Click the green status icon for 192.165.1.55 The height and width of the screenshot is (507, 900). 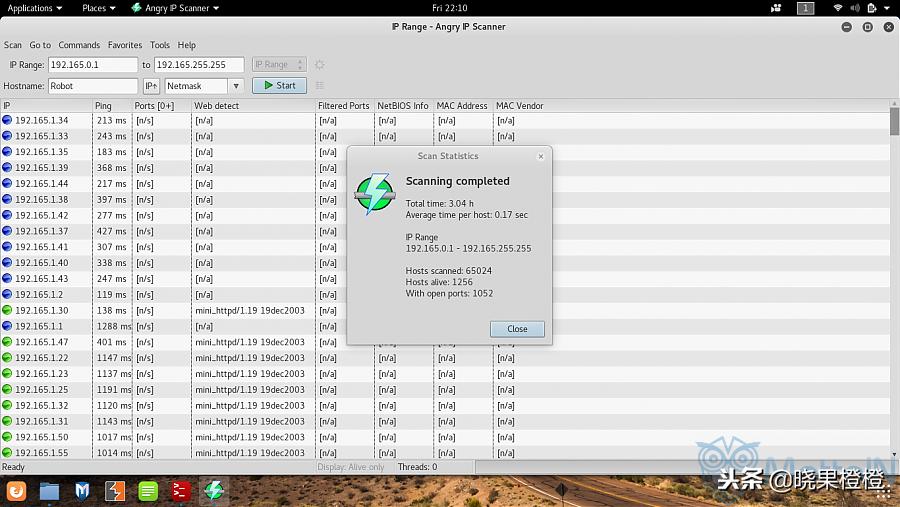coord(7,452)
